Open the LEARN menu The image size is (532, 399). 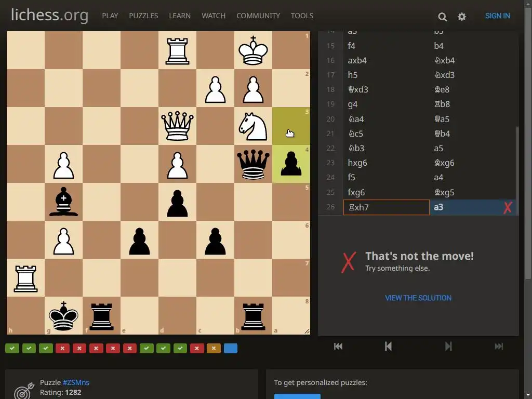180,16
